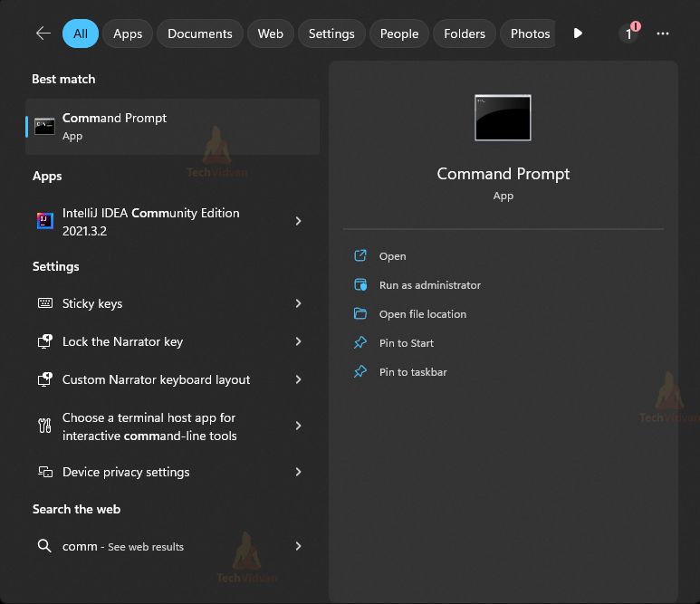The width and height of the screenshot is (700, 604).
Task: Click the Device privacy settings icon
Action: [x=45, y=472]
